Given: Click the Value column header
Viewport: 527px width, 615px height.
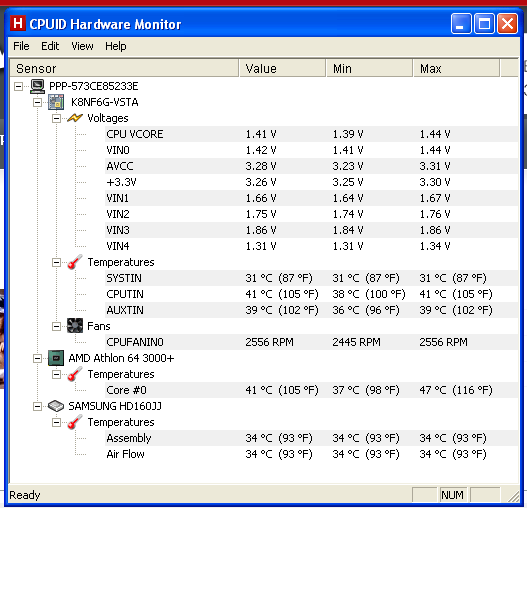Looking at the screenshot, I should click(282, 68).
